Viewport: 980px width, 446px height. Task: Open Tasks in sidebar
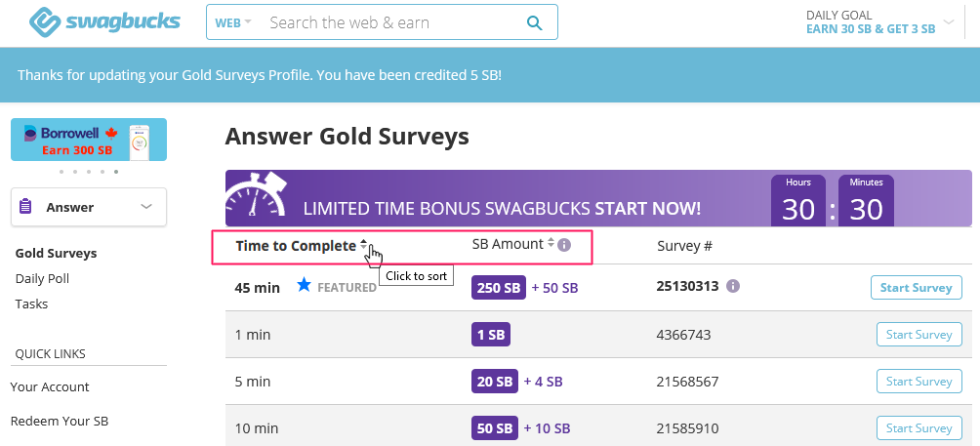[32, 304]
